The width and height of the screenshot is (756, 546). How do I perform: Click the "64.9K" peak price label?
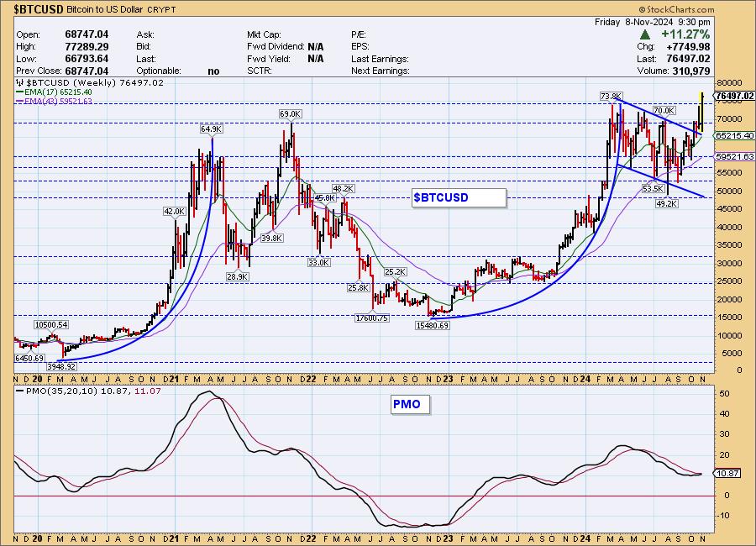(x=211, y=129)
